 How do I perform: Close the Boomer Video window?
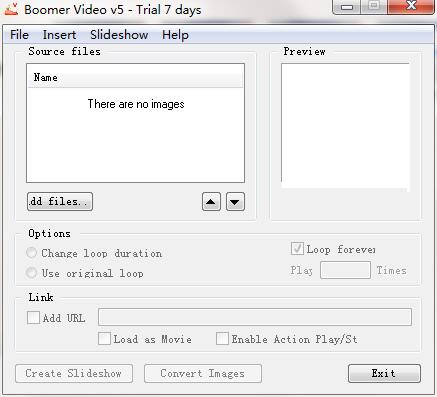pos(412,7)
